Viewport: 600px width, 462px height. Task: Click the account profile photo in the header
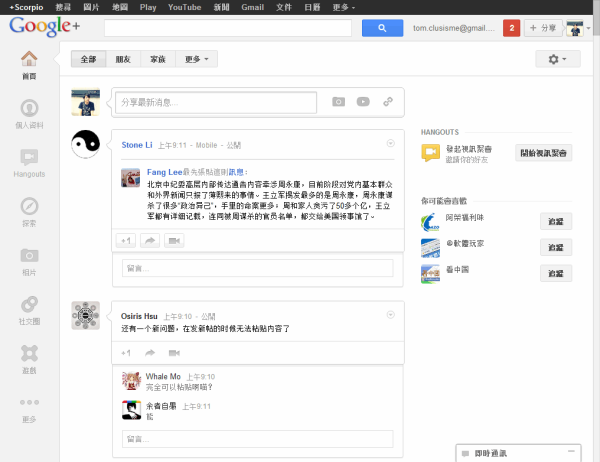(575, 28)
